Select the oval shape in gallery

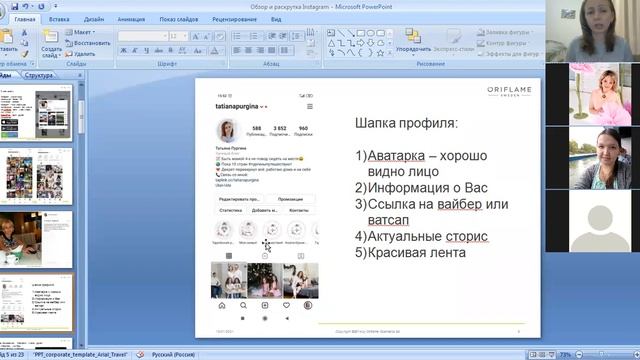[x=371, y=33]
